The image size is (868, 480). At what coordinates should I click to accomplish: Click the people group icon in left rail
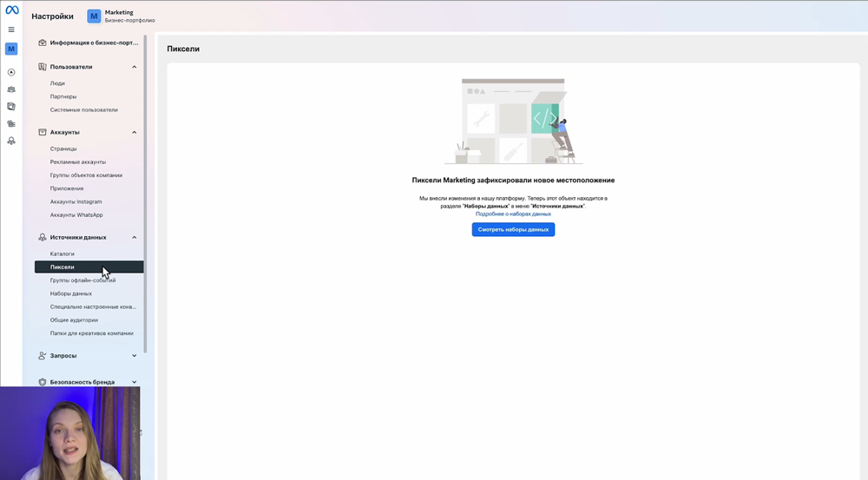click(x=11, y=89)
